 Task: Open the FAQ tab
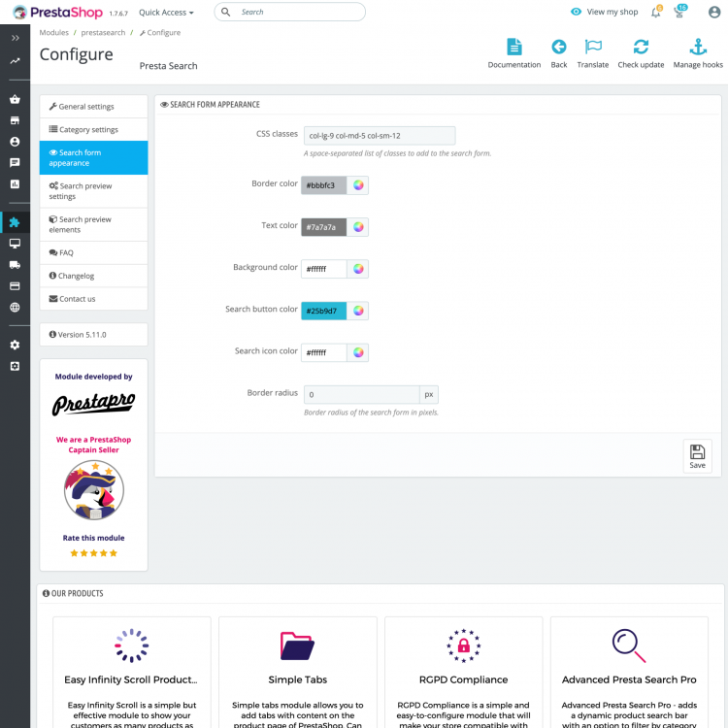(x=94, y=252)
